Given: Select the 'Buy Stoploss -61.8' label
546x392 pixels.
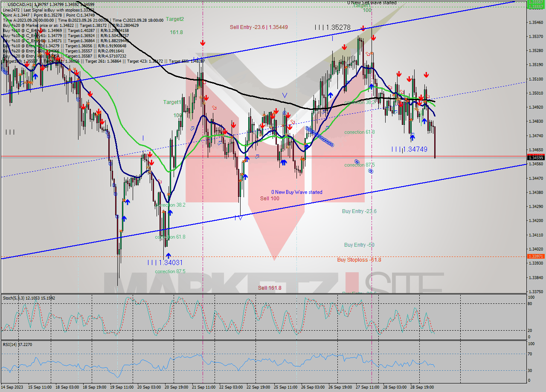Looking at the screenshot, I should pos(359,260).
